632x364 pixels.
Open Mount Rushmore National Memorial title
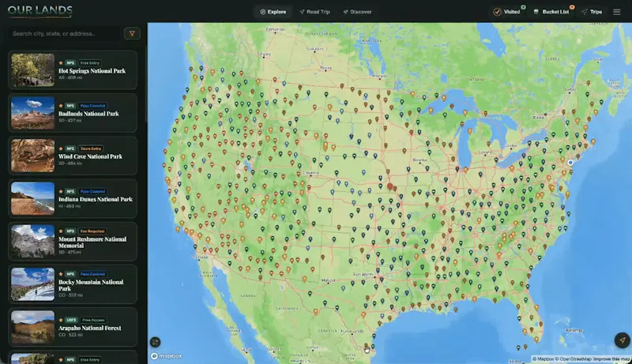point(92,242)
